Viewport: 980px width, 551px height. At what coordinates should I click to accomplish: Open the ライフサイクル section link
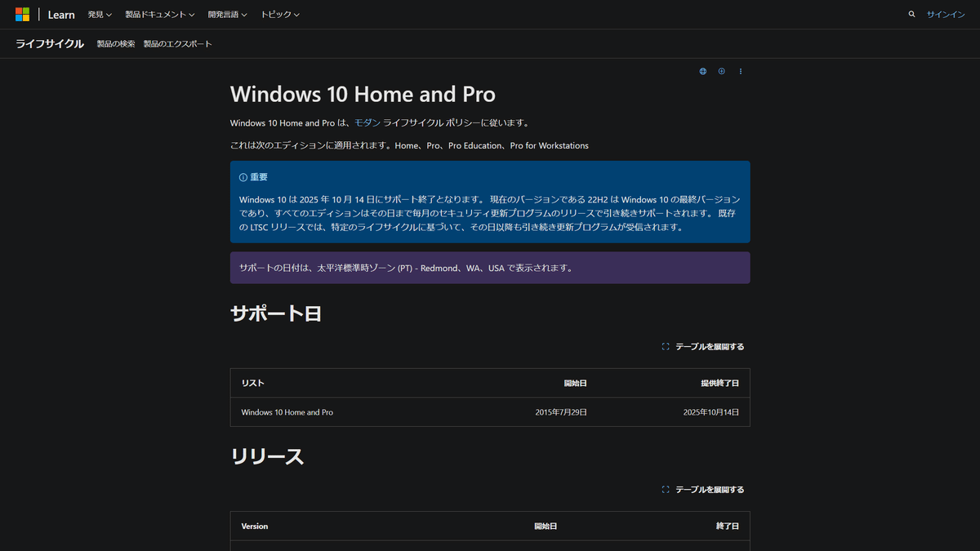click(x=50, y=44)
